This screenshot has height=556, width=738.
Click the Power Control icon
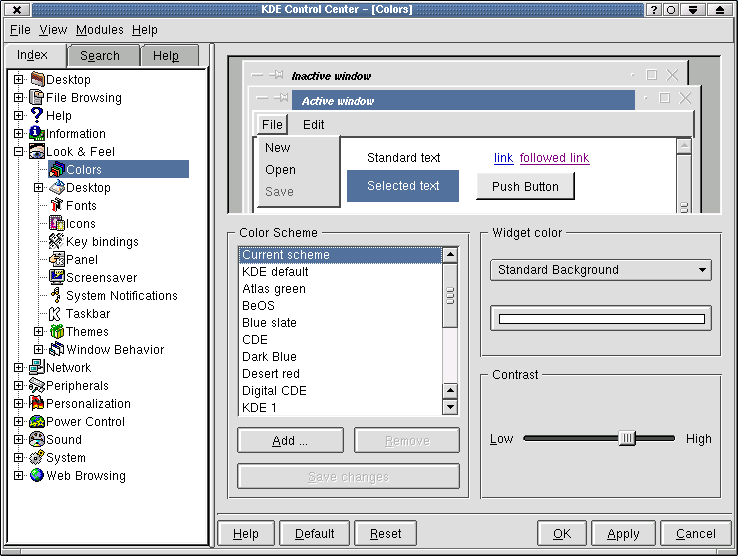37,421
